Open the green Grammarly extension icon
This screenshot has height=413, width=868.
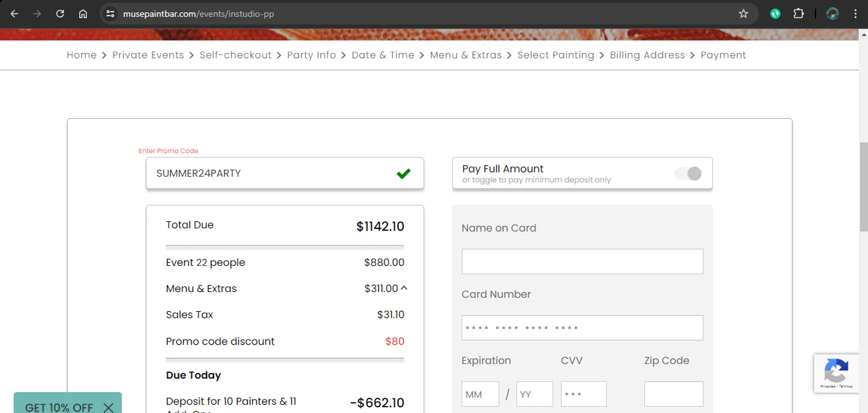(x=775, y=14)
